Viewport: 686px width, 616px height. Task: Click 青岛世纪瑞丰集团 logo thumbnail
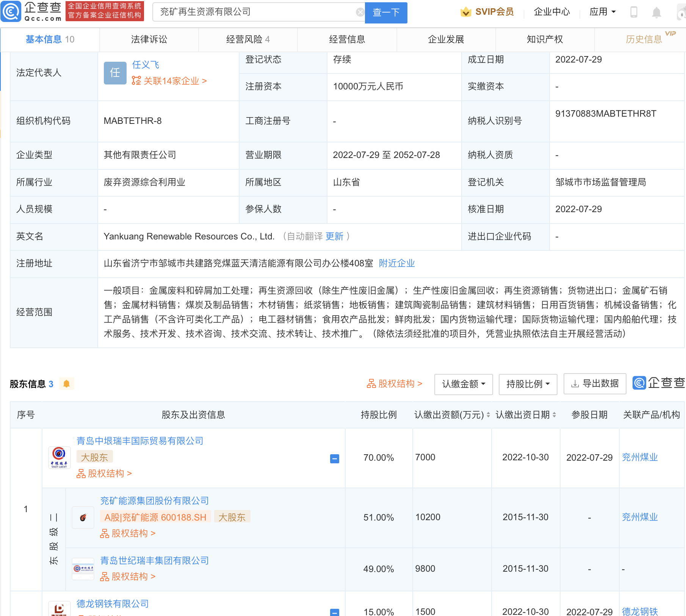tap(83, 569)
